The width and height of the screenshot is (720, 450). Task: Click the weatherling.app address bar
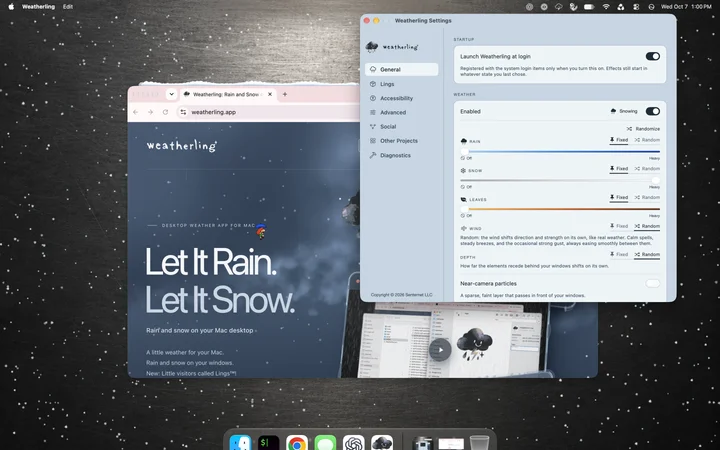pyautogui.click(x=269, y=112)
